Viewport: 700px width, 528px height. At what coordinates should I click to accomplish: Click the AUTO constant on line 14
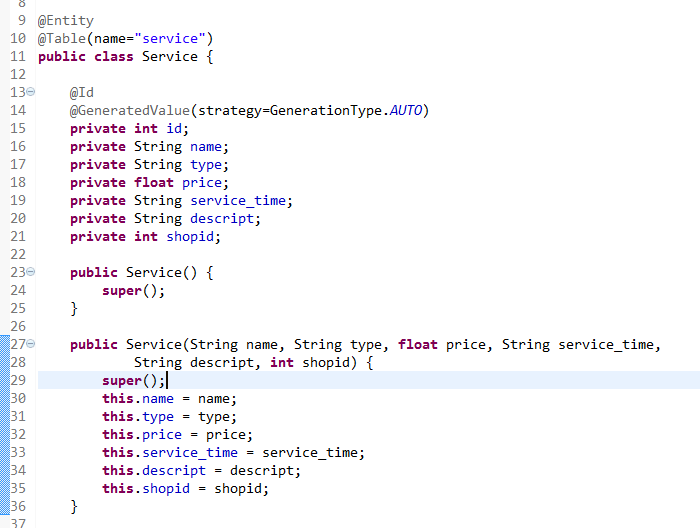pos(406,110)
